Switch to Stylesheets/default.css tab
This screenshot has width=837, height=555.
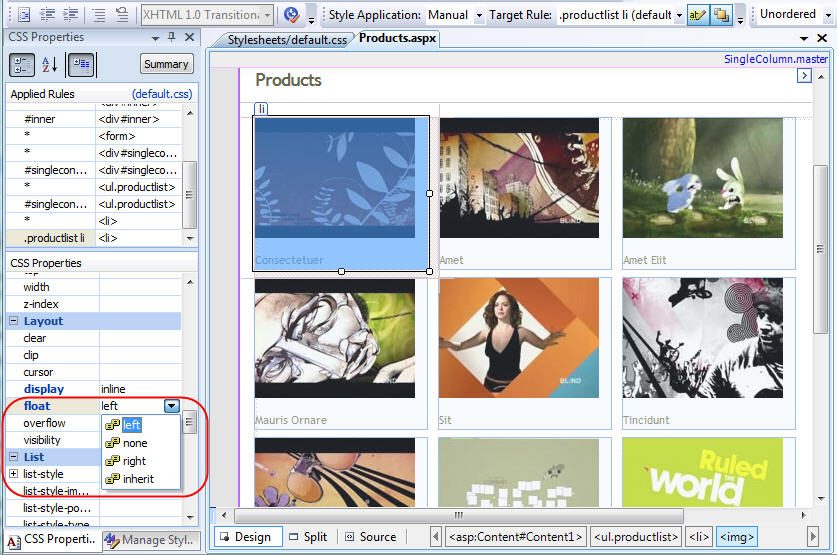287,40
